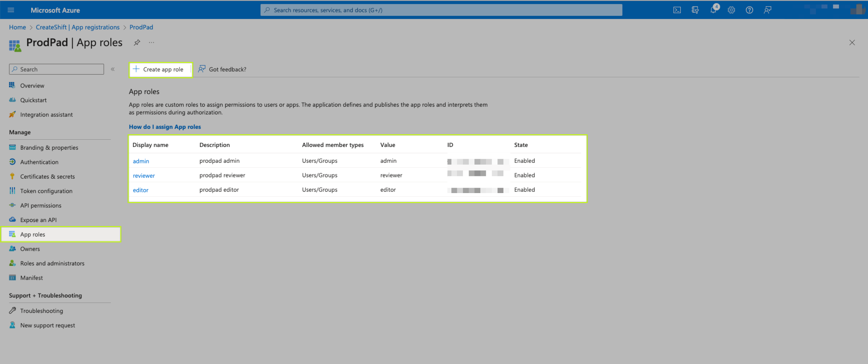
Task: Click the Integration assistant rocket icon
Action: [12, 114]
